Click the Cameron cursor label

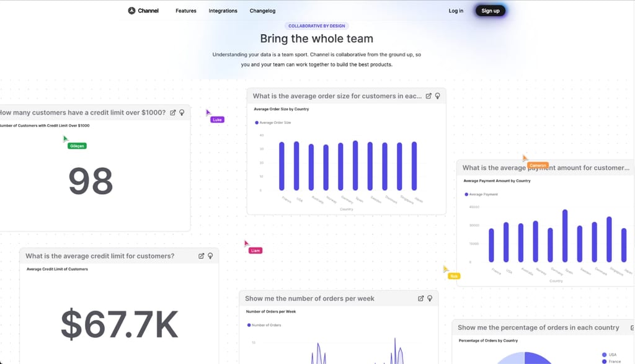[538, 165]
